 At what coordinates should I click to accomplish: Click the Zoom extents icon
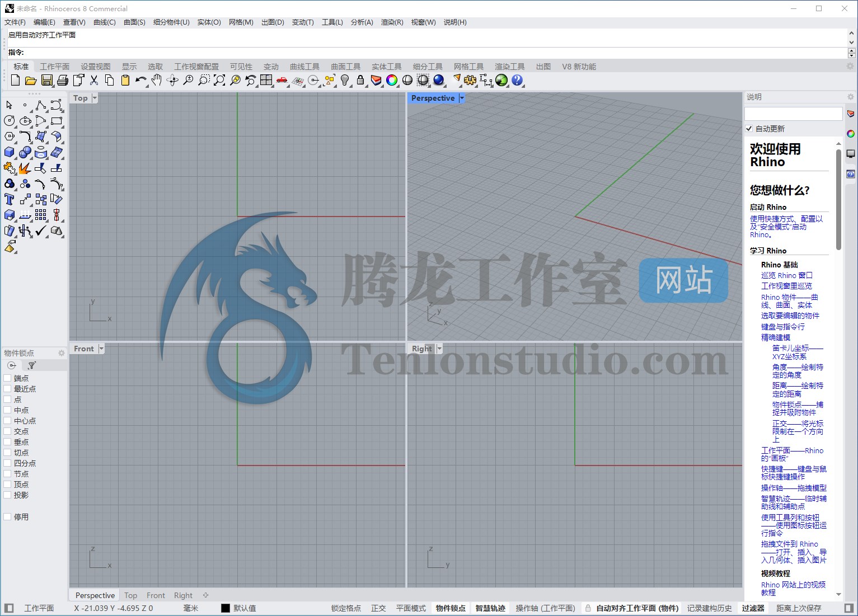coord(219,81)
